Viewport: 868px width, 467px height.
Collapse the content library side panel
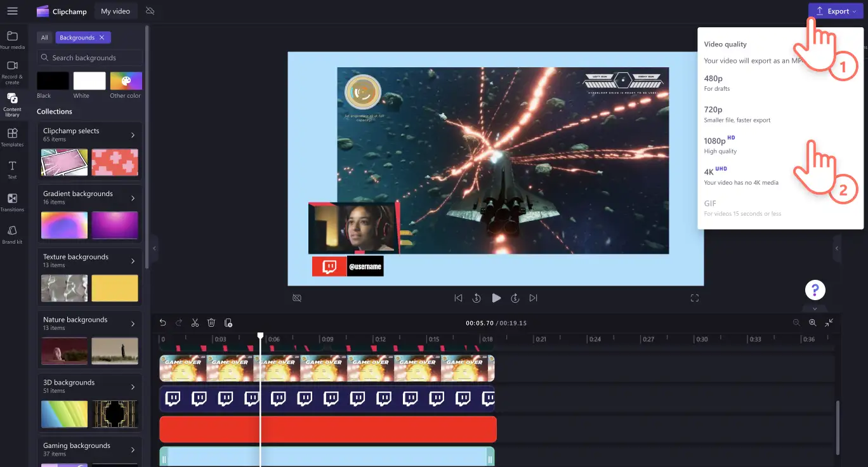pos(154,248)
